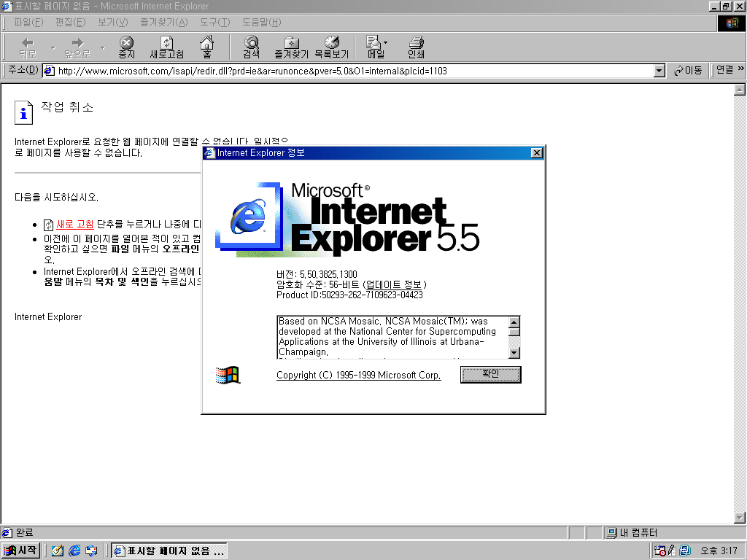The image size is (747, 560).
Task: Expand the Forward button history dropdown
Action: [x=102, y=47]
